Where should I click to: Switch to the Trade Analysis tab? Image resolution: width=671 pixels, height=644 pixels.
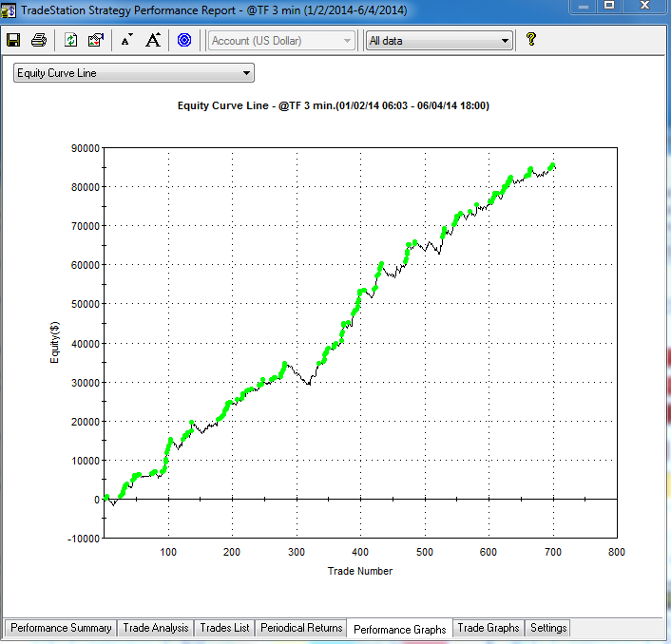point(156,628)
